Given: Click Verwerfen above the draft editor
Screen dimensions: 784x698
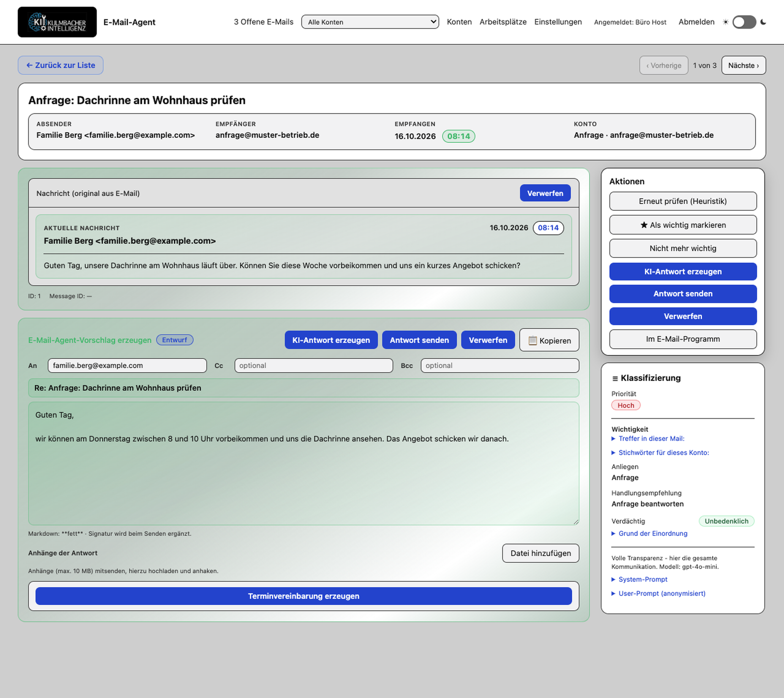Looking at the screenshot, I should 488,340.
